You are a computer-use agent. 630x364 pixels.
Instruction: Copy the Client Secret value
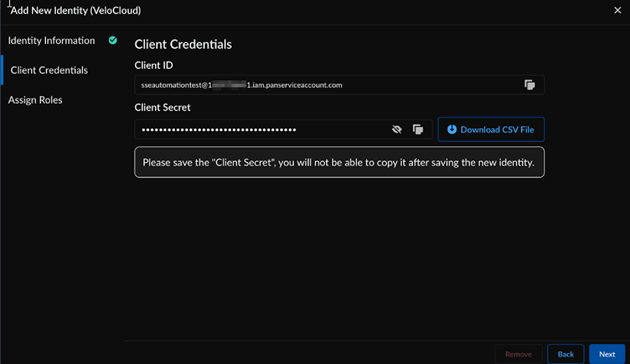point(418,130)
